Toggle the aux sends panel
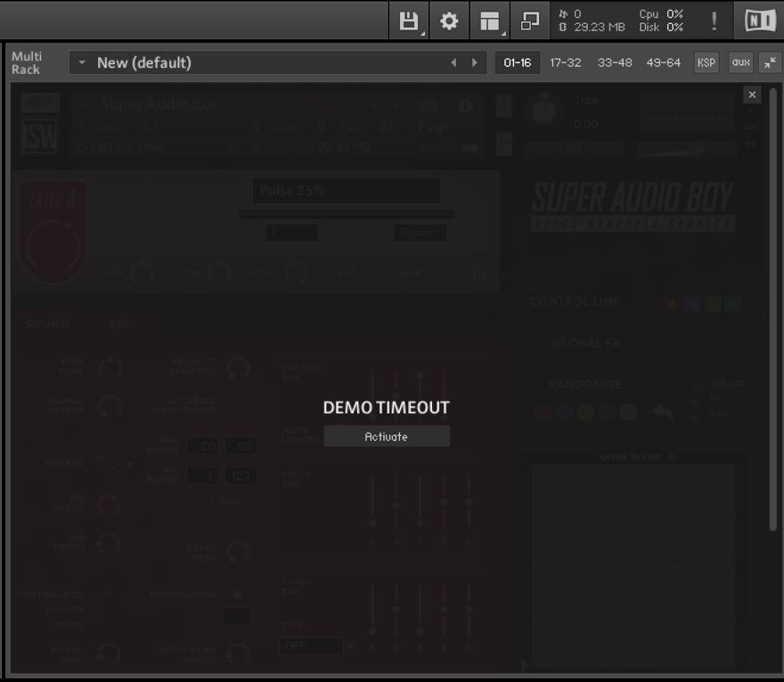784x682 pixels. pyautogui.click(x=740, y=63)
